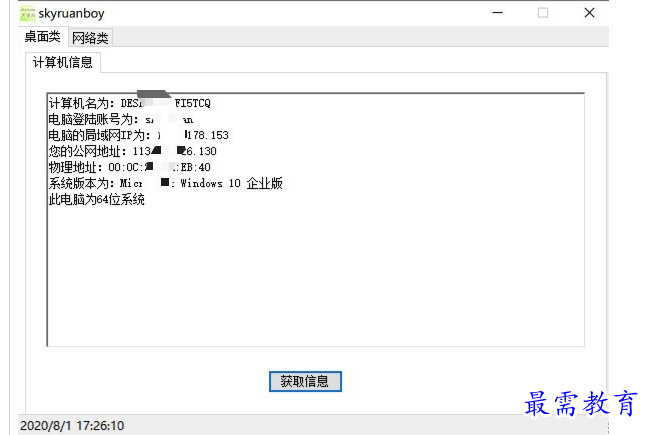The width and height of the screenshot is (646, 435).
Task: Click the 电脑的局域网IP为 line
Action: (138, 135)
